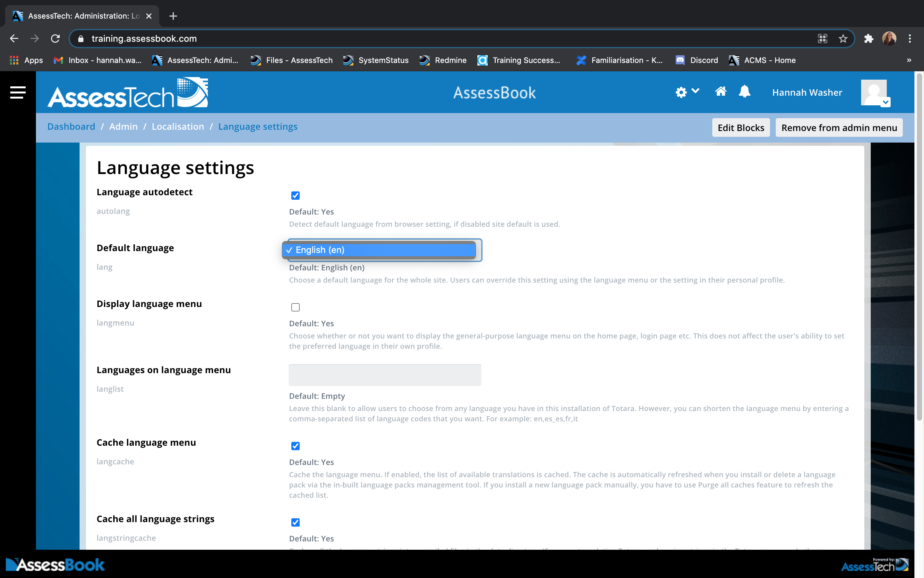Open AssessTech: Admi... bookmark
This screenshot has width=924, height=578.
(x=195, y=60)
